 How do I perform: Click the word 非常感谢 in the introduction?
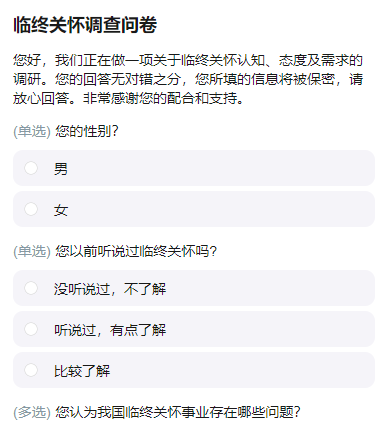(x=111, y=98)
